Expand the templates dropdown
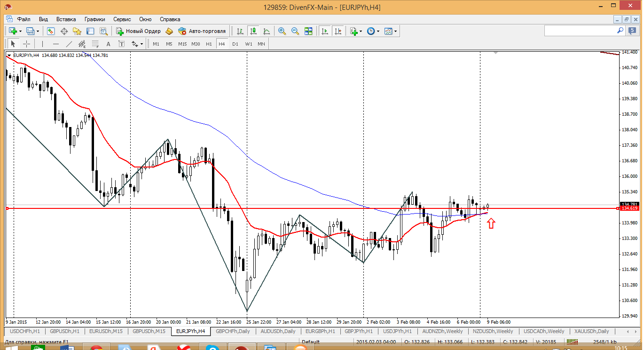Image resolution: width=644 pixels, height=350 pixels. point(395,31)
